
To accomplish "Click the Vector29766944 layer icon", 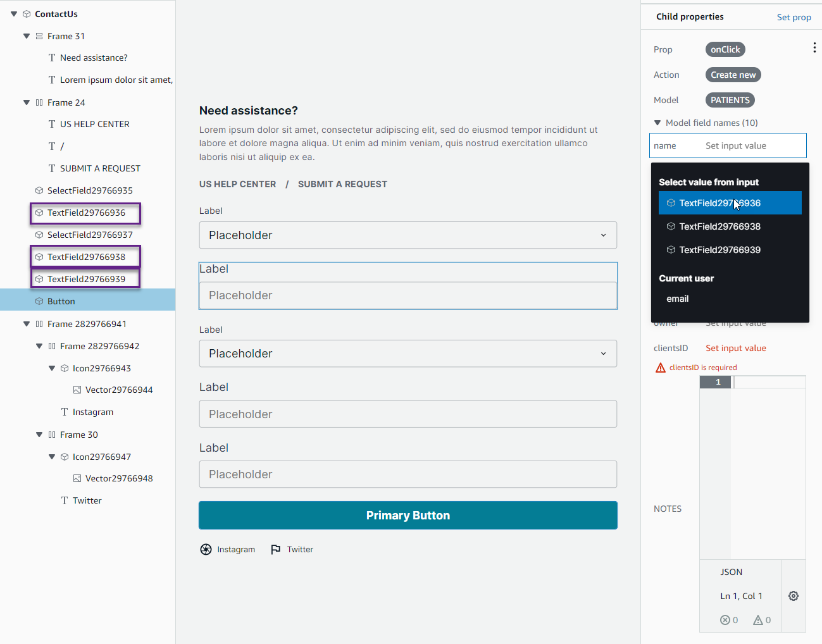I will click(x=76, y=390).
